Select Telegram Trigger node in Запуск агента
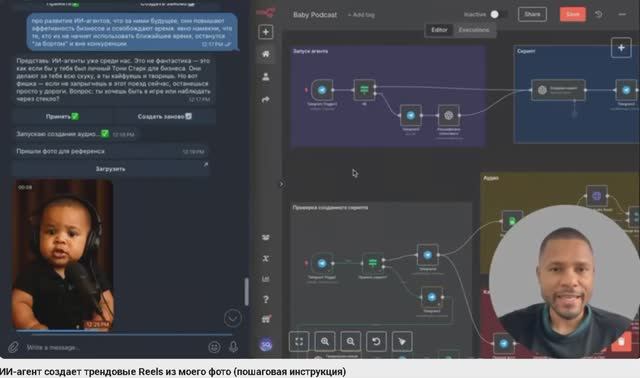Screen dimensions: 640x378 click(322, 90)
